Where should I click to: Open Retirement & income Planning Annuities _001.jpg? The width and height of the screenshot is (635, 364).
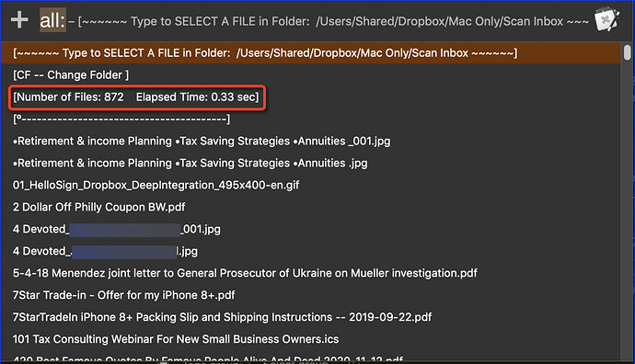coord(310,141)
